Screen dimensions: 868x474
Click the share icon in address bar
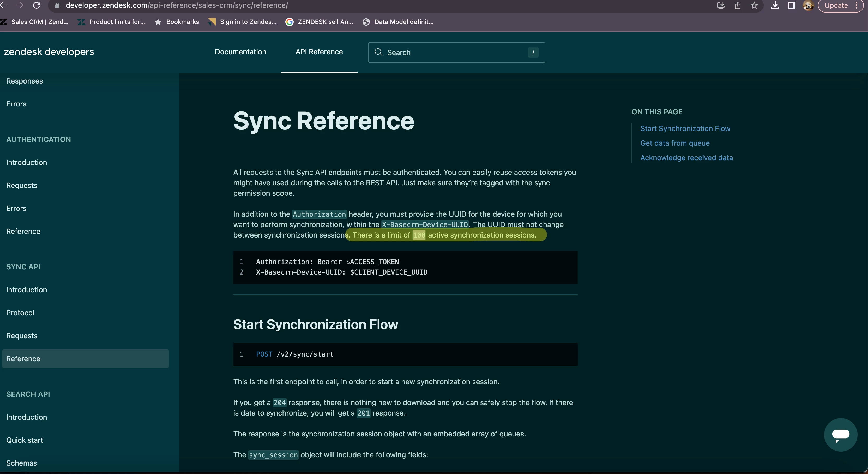coord(737,5)
